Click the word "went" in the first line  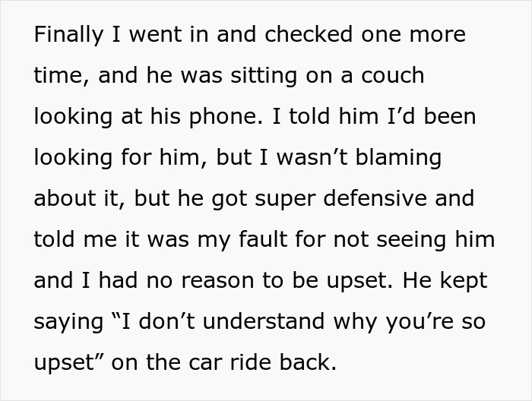pyautogui.click(x=145, y=35)
